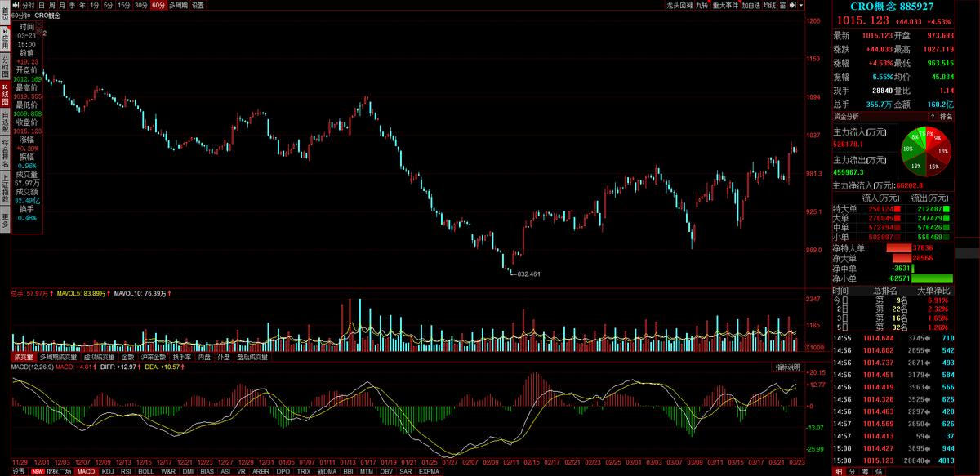This screenshot has width=980, height=476.
Task: Expand the 更多 sidebar section
Action: (5, 219)
